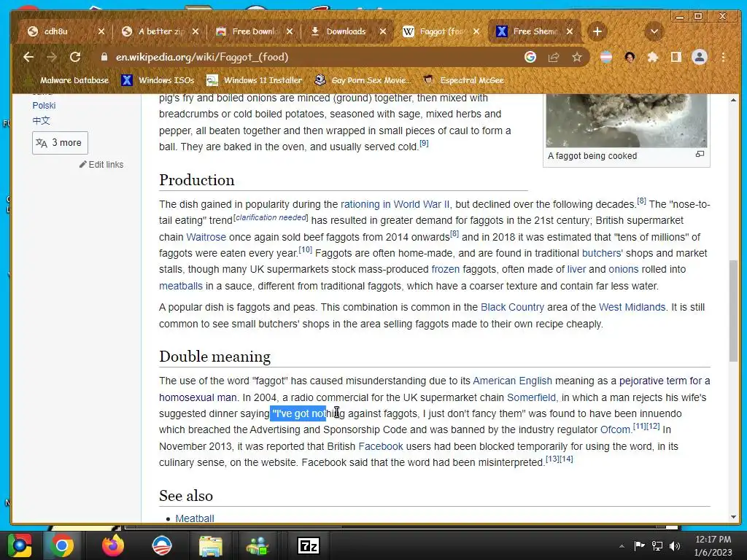Open the Extensions puzzle piece menu
Screen dimensions: 747x560
click(x=653, y=57)
